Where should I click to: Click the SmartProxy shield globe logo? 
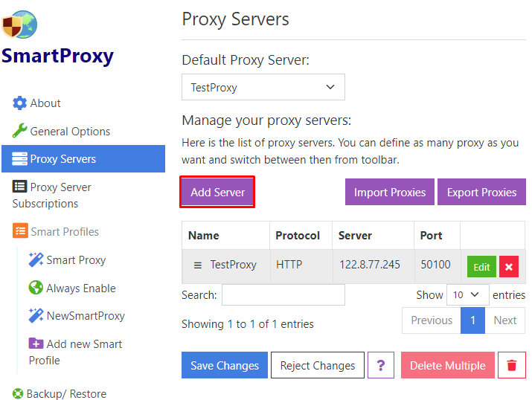click(19, 25)
